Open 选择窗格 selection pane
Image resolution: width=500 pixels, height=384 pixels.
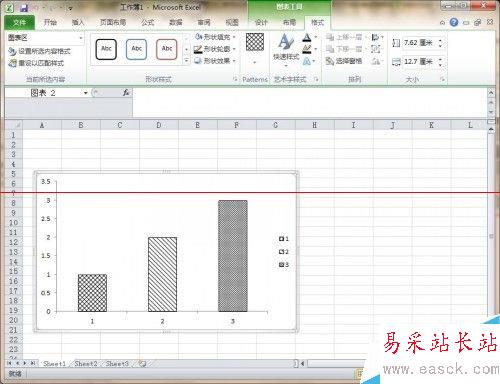tap(344, 61)
